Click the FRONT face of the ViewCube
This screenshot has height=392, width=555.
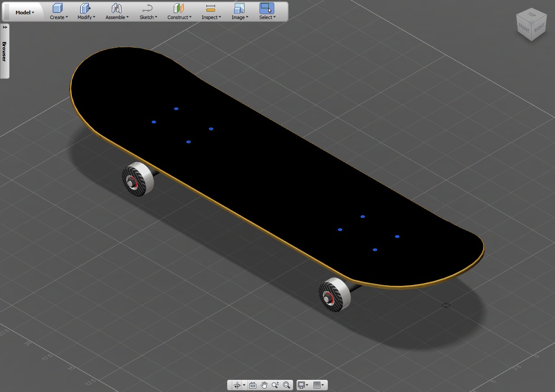point(524,29)
